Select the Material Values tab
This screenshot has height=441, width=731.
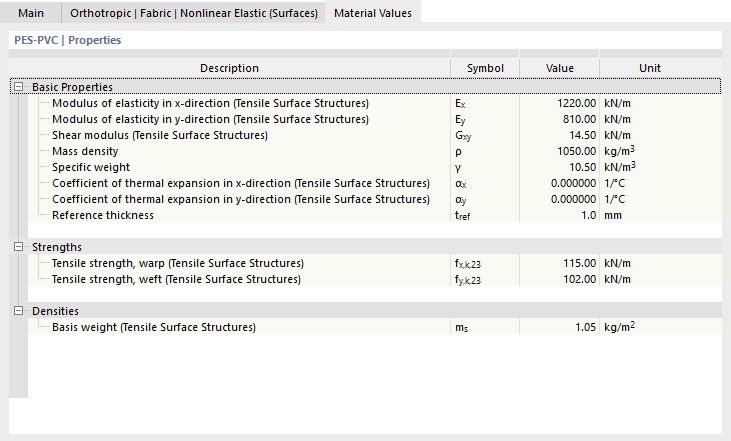coord(373,12)
